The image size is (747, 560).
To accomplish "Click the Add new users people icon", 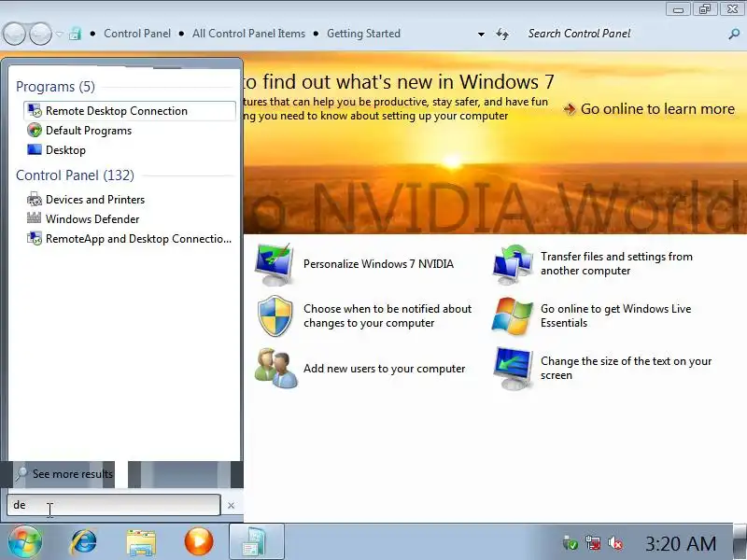I will pos(276,368).
